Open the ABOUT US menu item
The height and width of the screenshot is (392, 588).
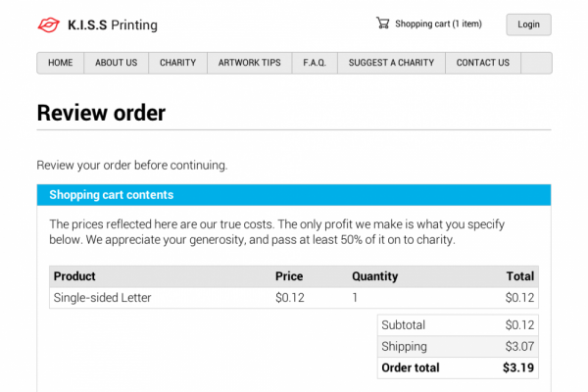[x=117, y=63]
